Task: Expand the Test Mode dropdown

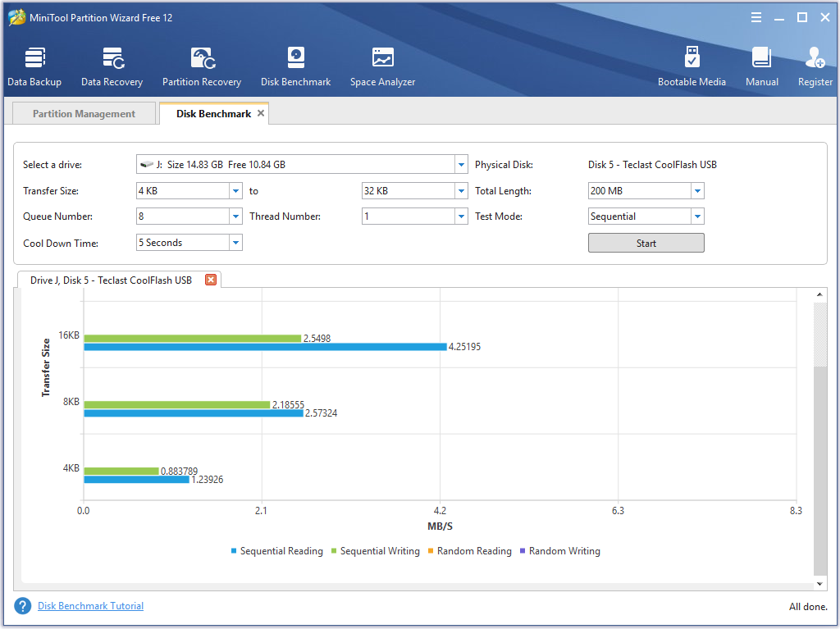Action: (696, 217)
